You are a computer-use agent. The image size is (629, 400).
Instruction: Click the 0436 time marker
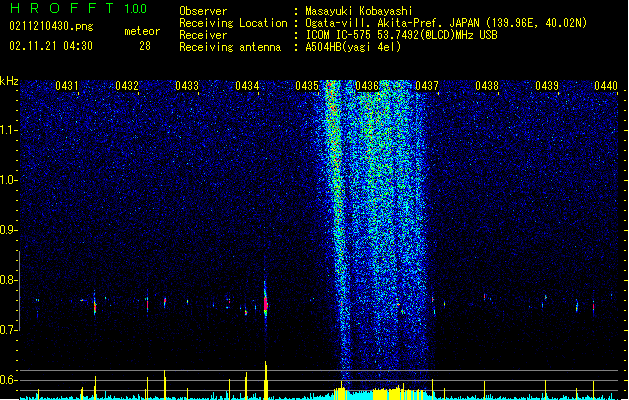(367, 85)
